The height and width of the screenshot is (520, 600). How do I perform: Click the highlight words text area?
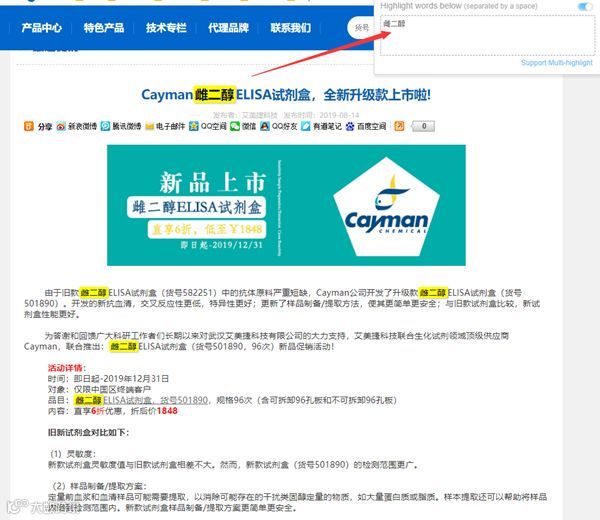[x=487, y=36]
